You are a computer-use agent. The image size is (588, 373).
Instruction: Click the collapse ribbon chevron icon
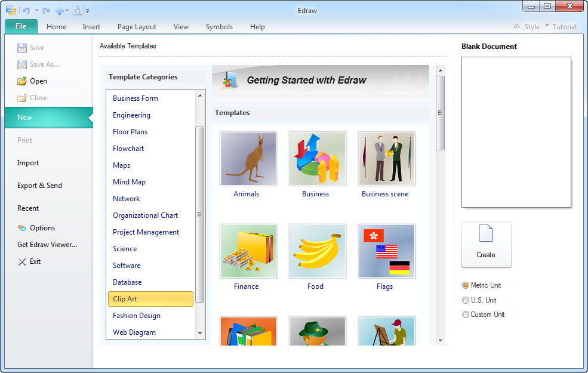517,26
